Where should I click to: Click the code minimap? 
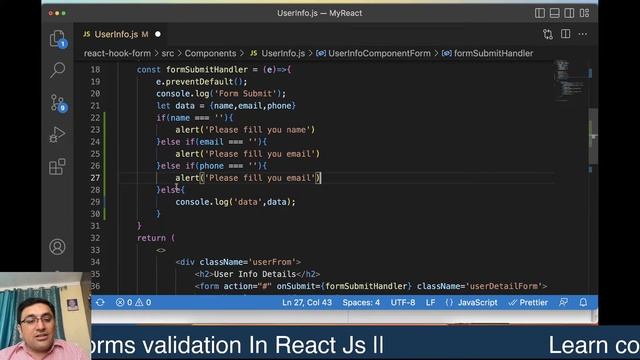[x=570, y=80]
